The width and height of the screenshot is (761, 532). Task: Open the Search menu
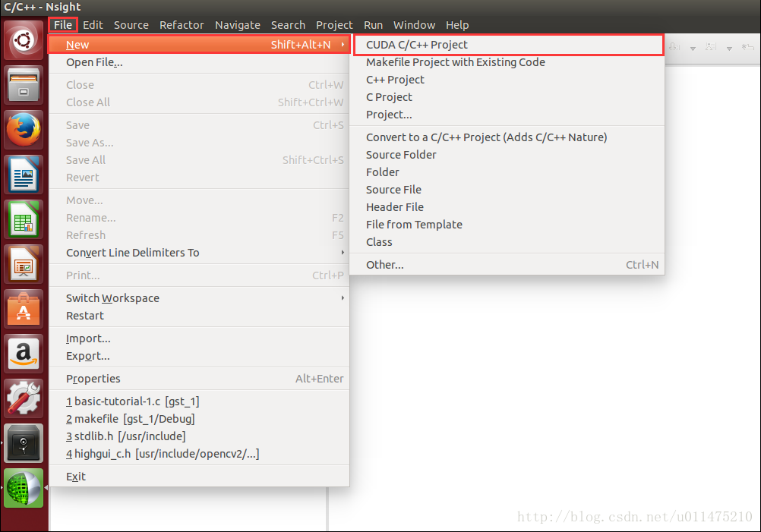pyautogui.click(x=288, y=25)
